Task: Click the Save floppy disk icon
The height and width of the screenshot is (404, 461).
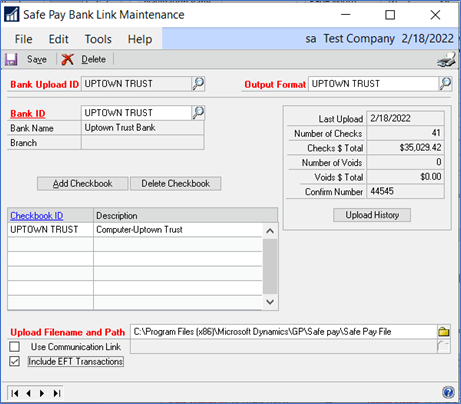Action: point(11,60)
